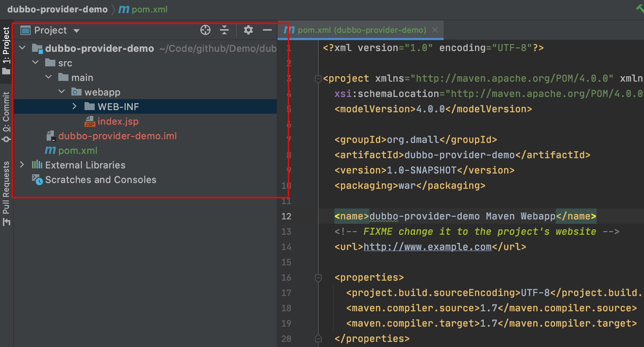Image resolution: width=644 pixels, height=347 pixels.
Task: Click the Project tab folder icon in sidebar
Action: 6,71
